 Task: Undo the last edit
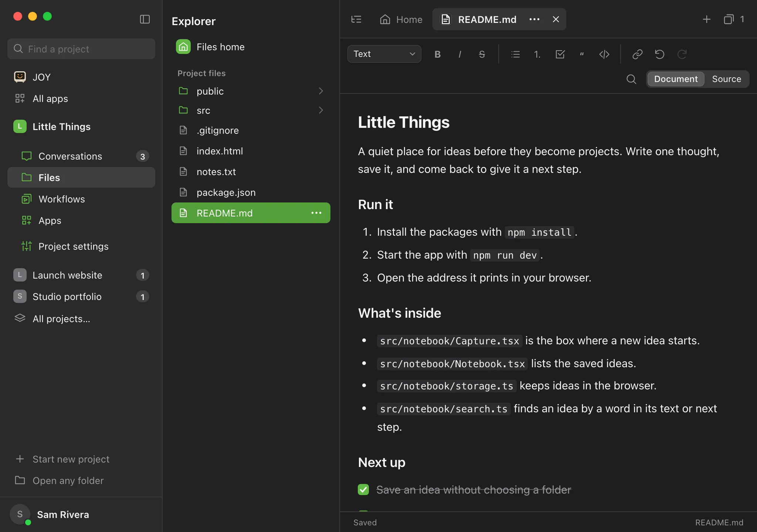point(659,54)
